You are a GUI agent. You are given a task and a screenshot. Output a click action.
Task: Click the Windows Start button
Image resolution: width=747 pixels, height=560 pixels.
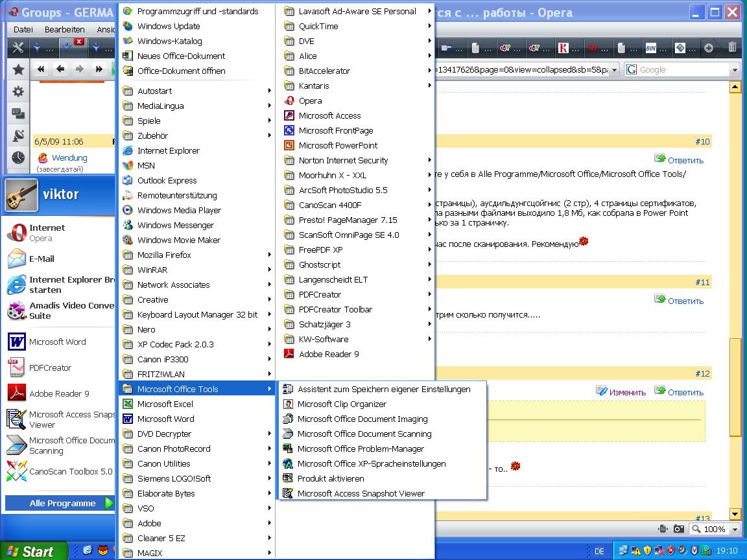[x=31, y=551]
